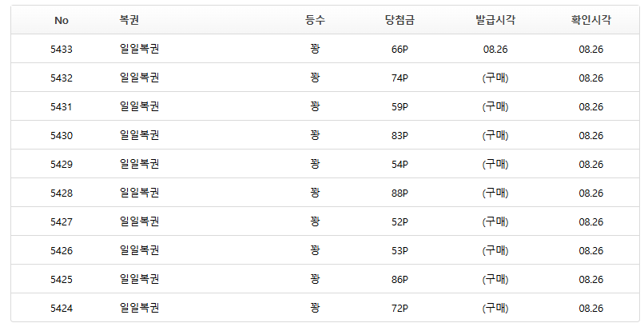Click the 66P prize amount
Viewport: 644px width, 327px height.
[x=400, y=50]
